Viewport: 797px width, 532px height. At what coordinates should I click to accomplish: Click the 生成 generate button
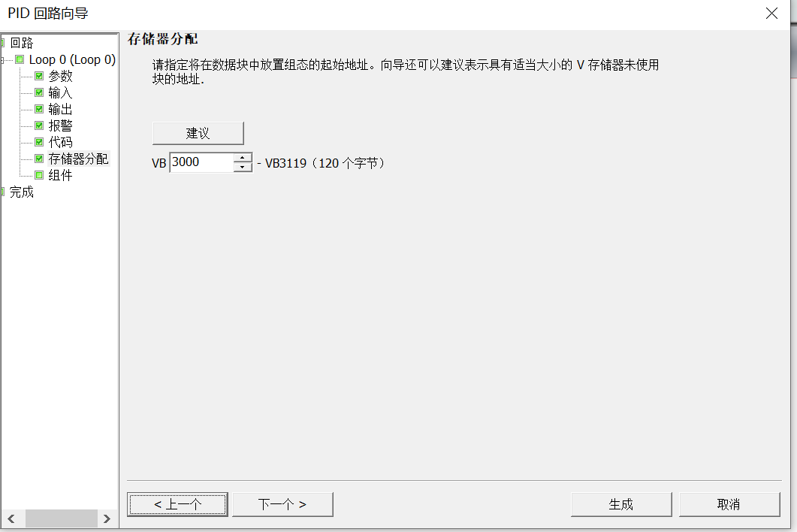click(621, 504)
